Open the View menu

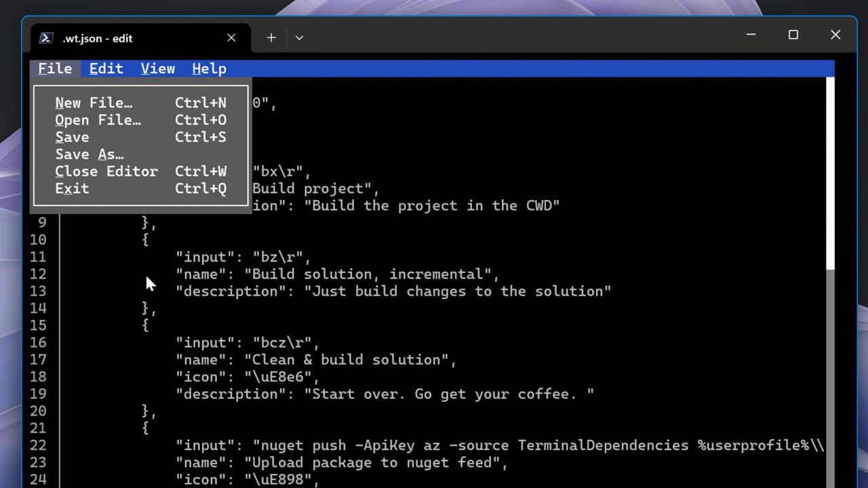(158, 68)
